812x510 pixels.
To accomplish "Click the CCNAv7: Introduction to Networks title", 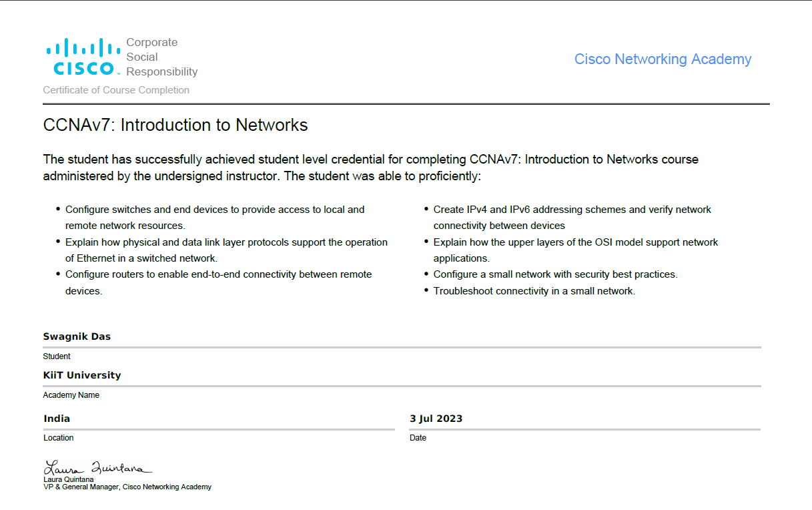I will (175, 125).
